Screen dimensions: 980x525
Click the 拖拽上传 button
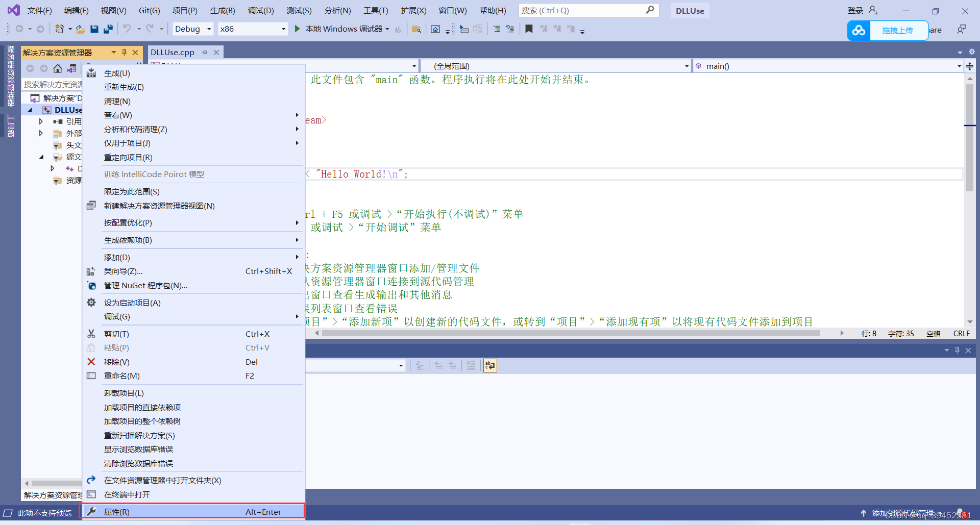pyautogui.click(x=898, y=31)
